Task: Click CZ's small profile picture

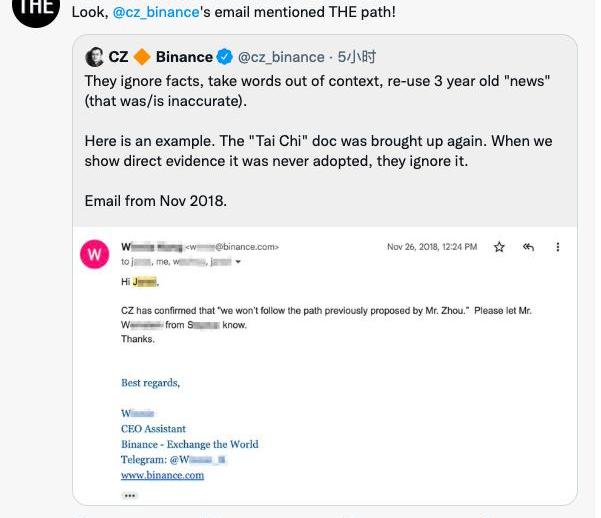Action: pyautogui.click(x=95, y=57)
